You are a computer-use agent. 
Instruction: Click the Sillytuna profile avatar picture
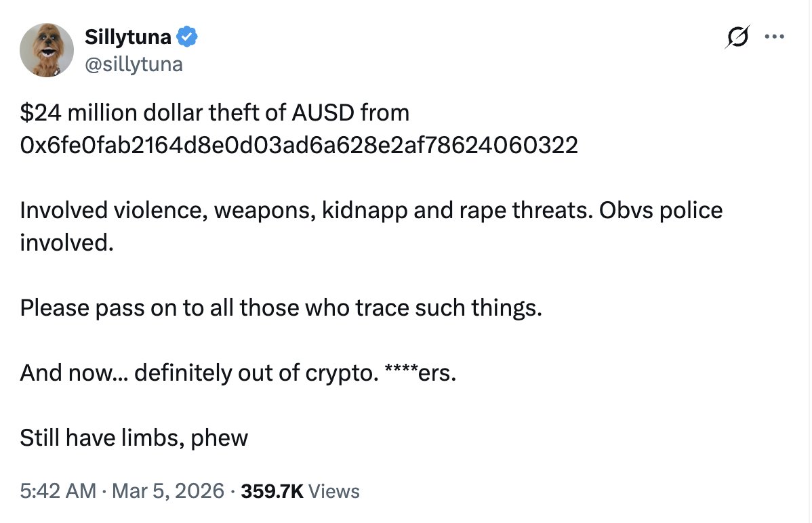pyautogui.click(x=47, y=49)
